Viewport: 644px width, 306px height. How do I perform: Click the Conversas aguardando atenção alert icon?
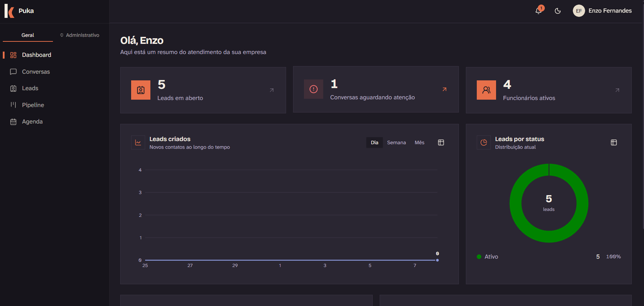tap(313, 89)
